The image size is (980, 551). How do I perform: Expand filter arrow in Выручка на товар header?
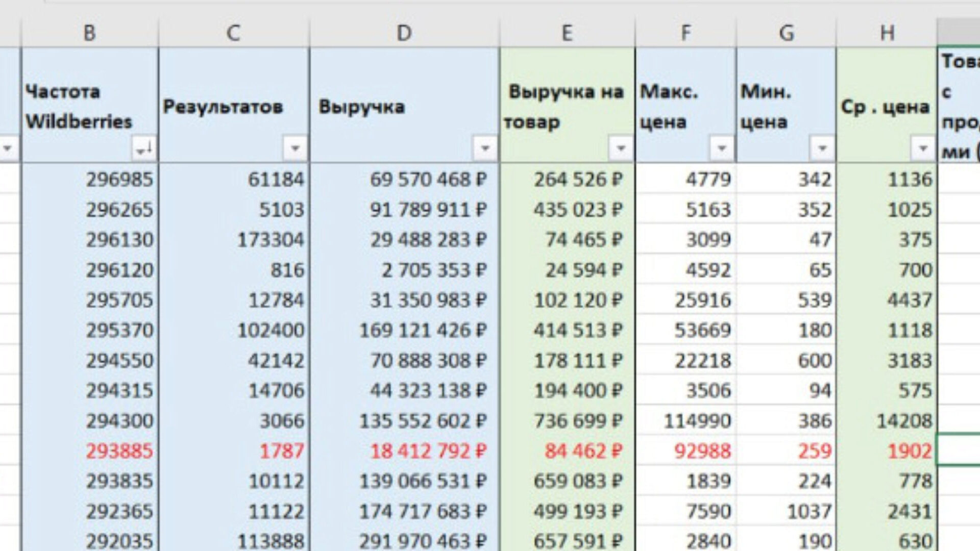pos(620,148)
